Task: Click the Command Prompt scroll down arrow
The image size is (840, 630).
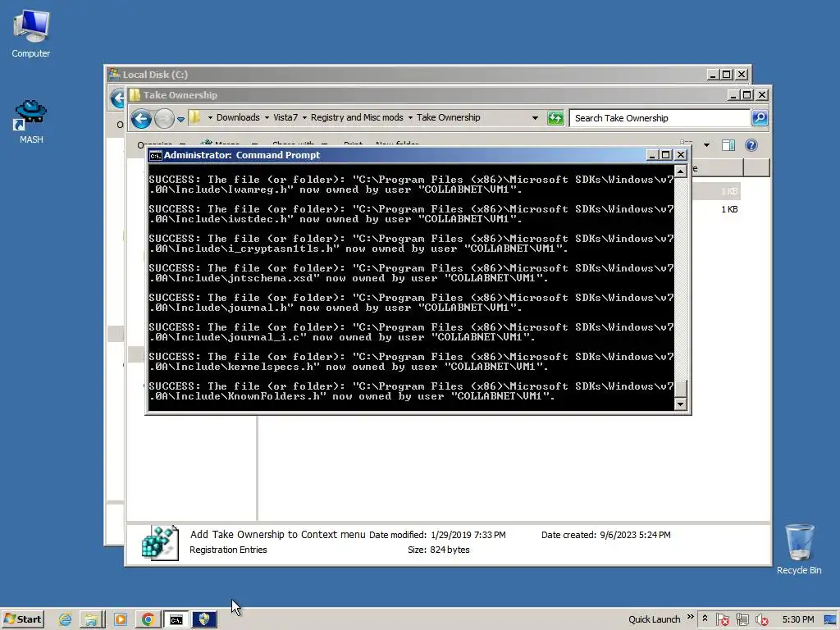Action: coord(680,404)
